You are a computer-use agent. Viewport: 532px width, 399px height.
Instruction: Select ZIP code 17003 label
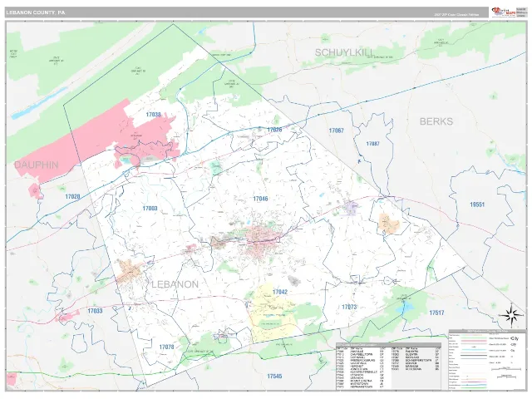(150, 209)
